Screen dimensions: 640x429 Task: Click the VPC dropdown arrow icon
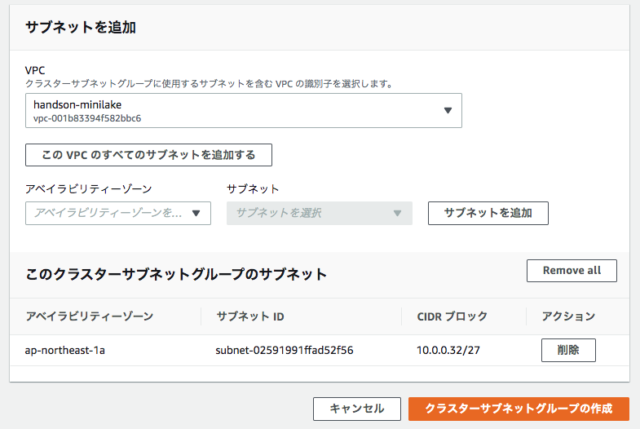(448, 110)
